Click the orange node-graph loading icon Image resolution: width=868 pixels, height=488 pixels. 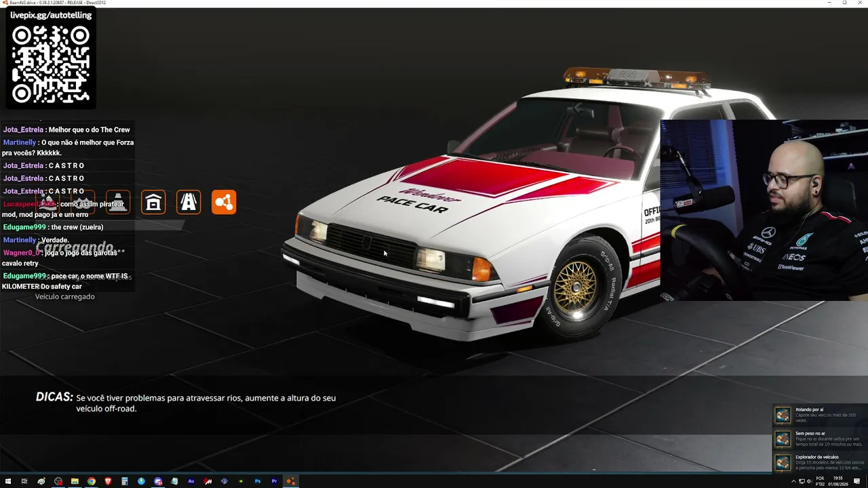[224, 202]
